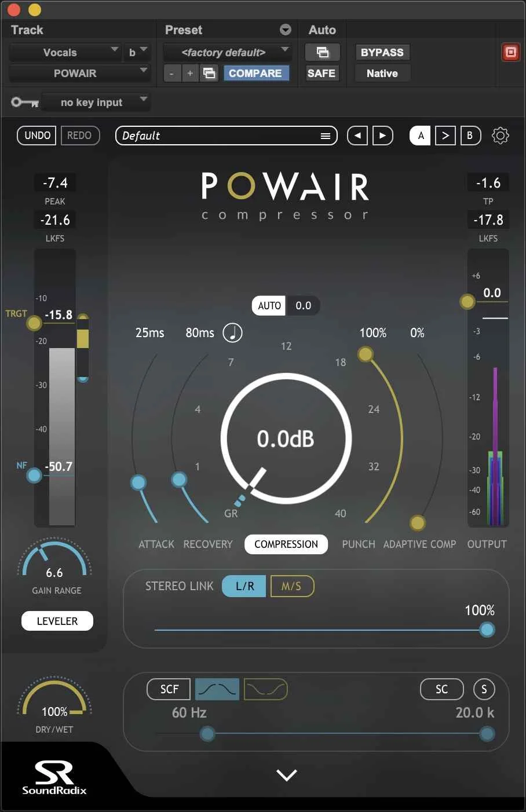Click the BYPASS button

(382, 53)
